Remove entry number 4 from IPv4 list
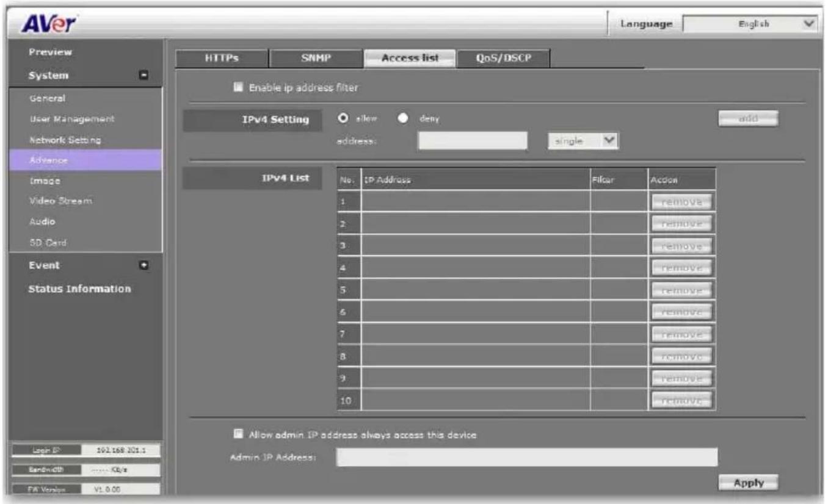Viewport: 828px width, 504px height. click(x=681, y=268)
